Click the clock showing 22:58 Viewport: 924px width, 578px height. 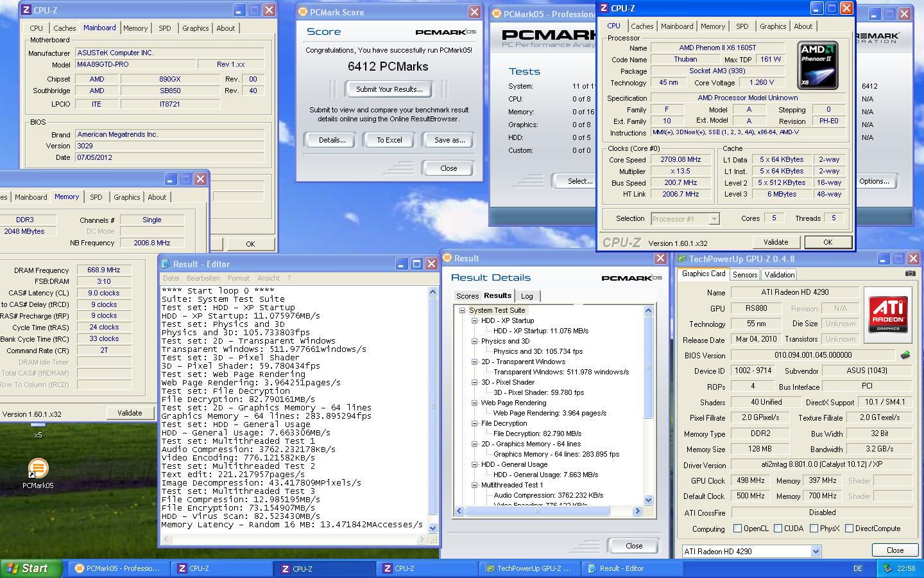coord(906,568)
